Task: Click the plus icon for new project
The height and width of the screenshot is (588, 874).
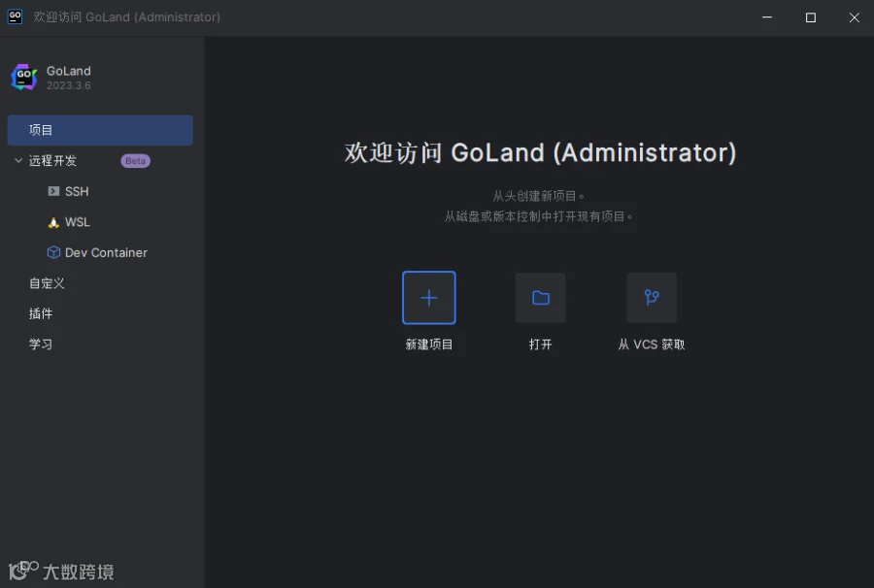Action: pos(428,297)
